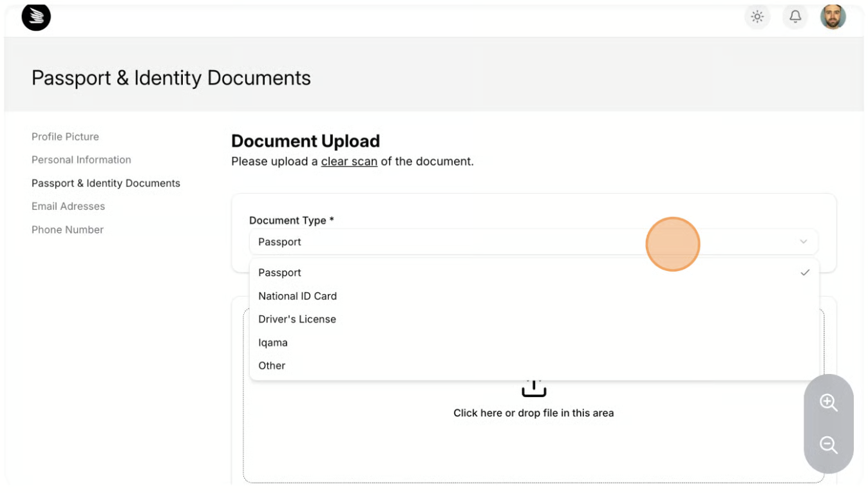Open Email Adresses section

68,206
